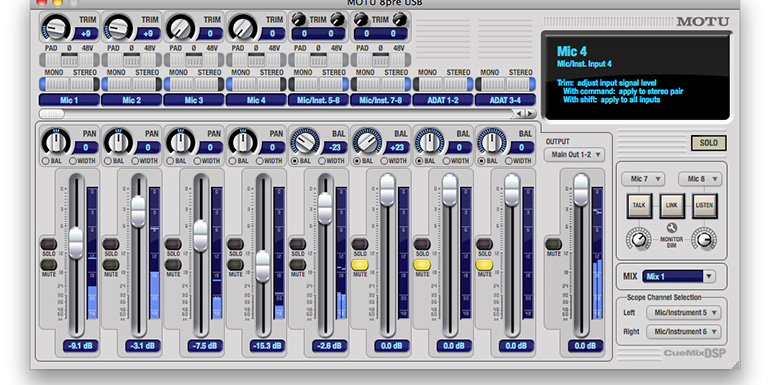Click the horizontal scrollbar thumb under channel names

pos(52,114)
